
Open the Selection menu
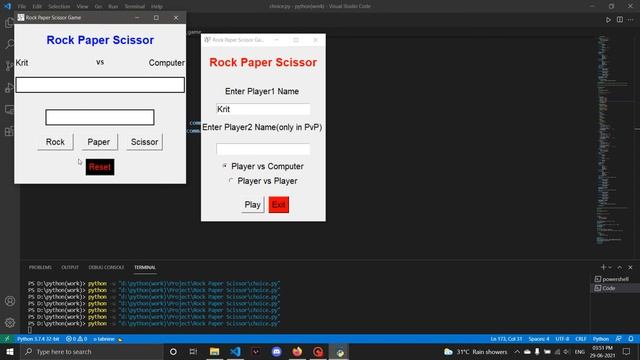coord(59,7)
